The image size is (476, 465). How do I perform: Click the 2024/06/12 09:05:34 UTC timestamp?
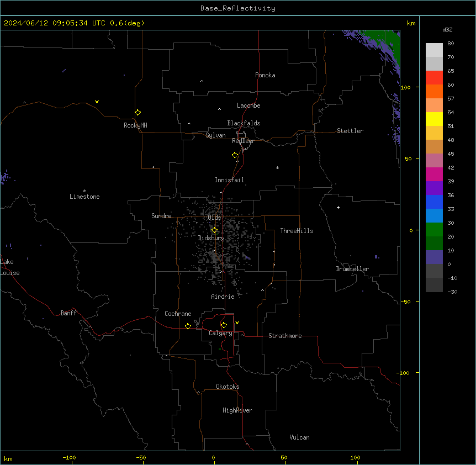coord(55,23)
